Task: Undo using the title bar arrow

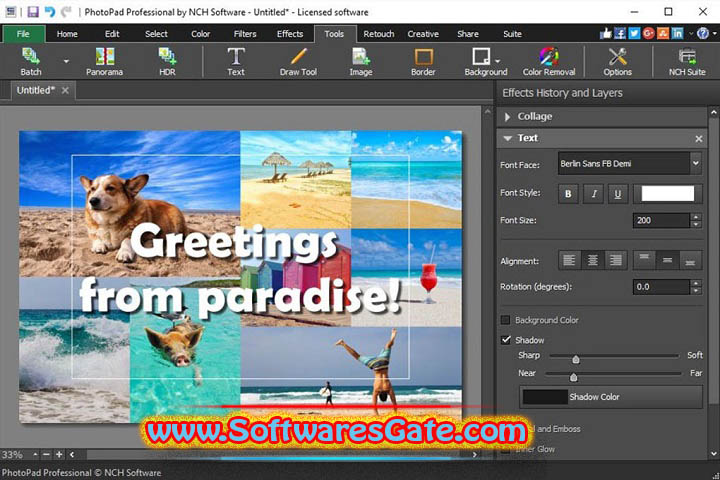Action: [50, 11]
